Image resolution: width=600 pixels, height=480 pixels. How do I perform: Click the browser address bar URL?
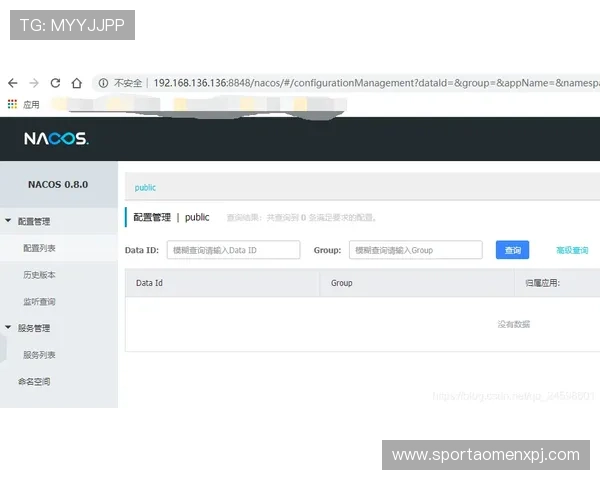pos(377,83)
